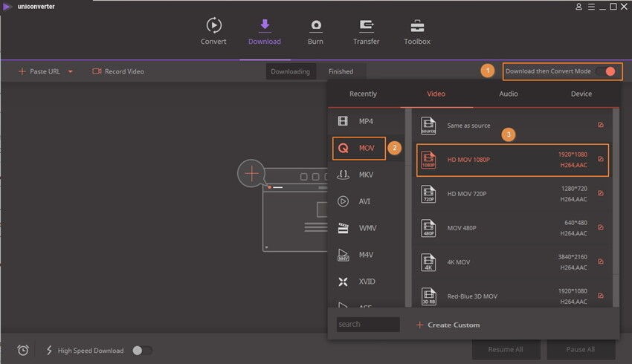Click the format search field
The height and width of the screenshot is (364, 632).
click(x=367, y=325)
